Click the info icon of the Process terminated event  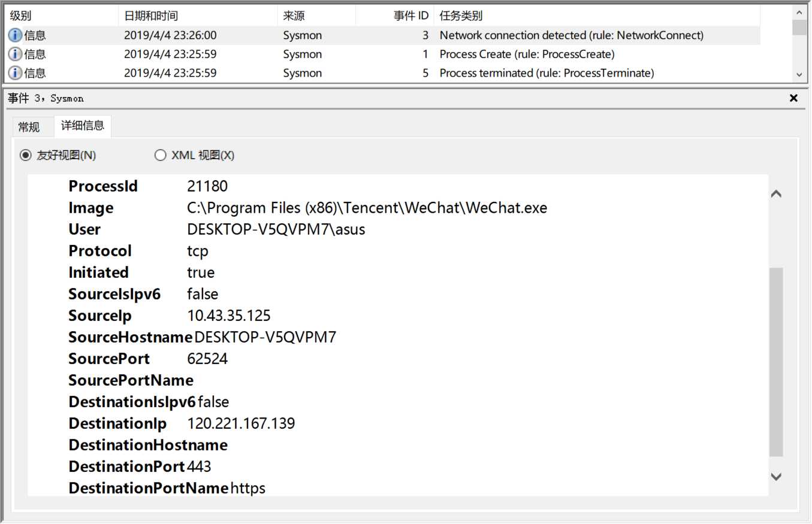click(15, 73)
